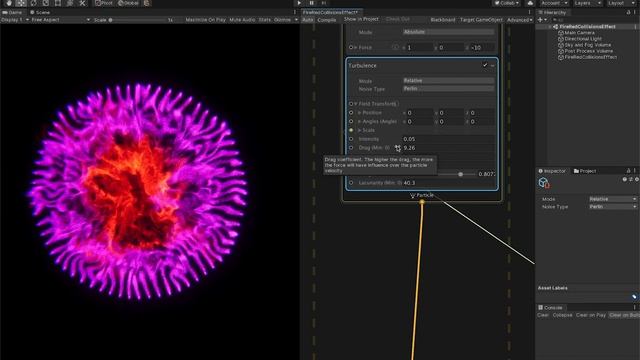The image size is (640, 360).
Task: Click the cloud services icon
Action: pyautogui.click(x=530, y=3)
